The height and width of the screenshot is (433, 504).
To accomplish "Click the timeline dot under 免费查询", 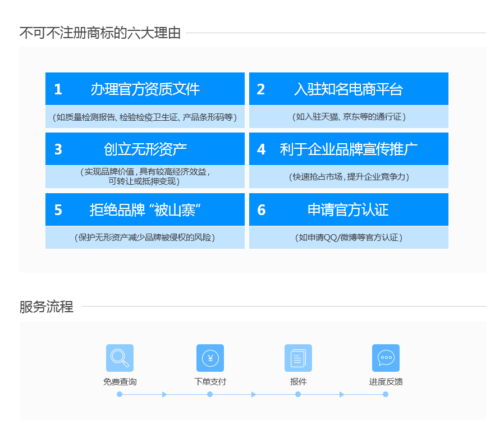I will 120,394.
